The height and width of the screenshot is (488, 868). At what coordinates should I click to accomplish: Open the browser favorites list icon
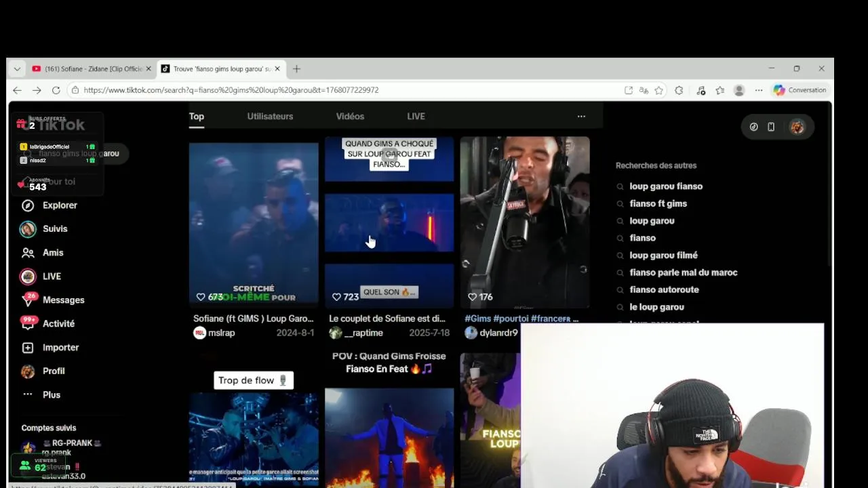click(720, 90)
